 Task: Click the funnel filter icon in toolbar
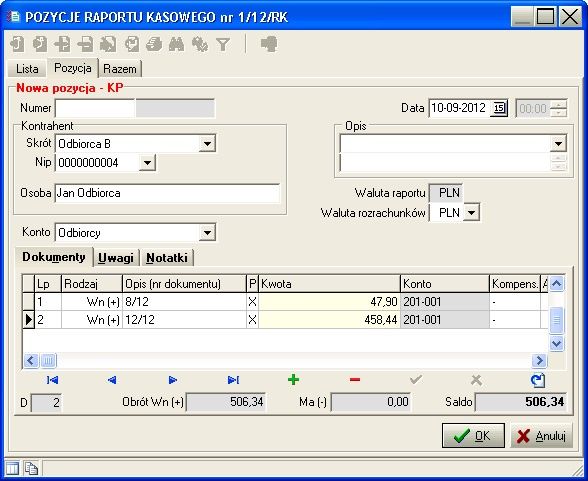click(x=223, y=45)
